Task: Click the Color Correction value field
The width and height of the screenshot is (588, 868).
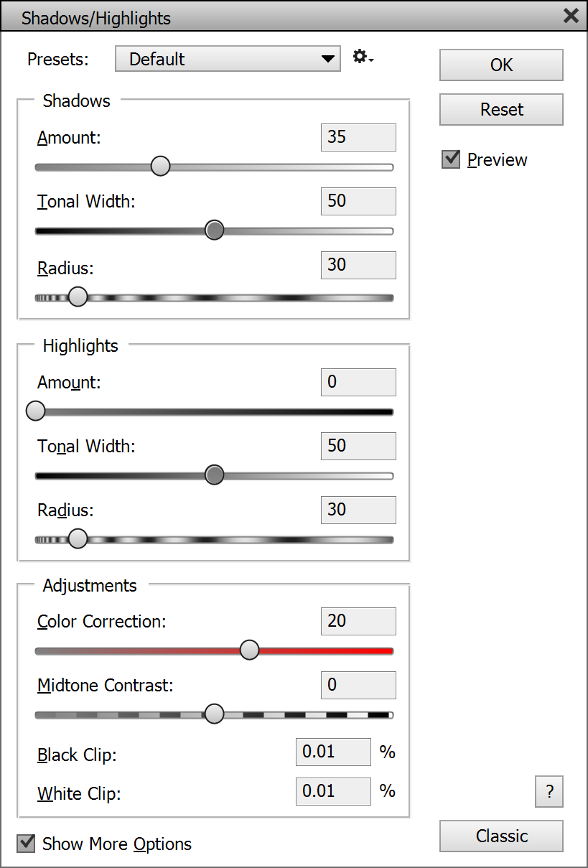Action: tap(358, 621)
